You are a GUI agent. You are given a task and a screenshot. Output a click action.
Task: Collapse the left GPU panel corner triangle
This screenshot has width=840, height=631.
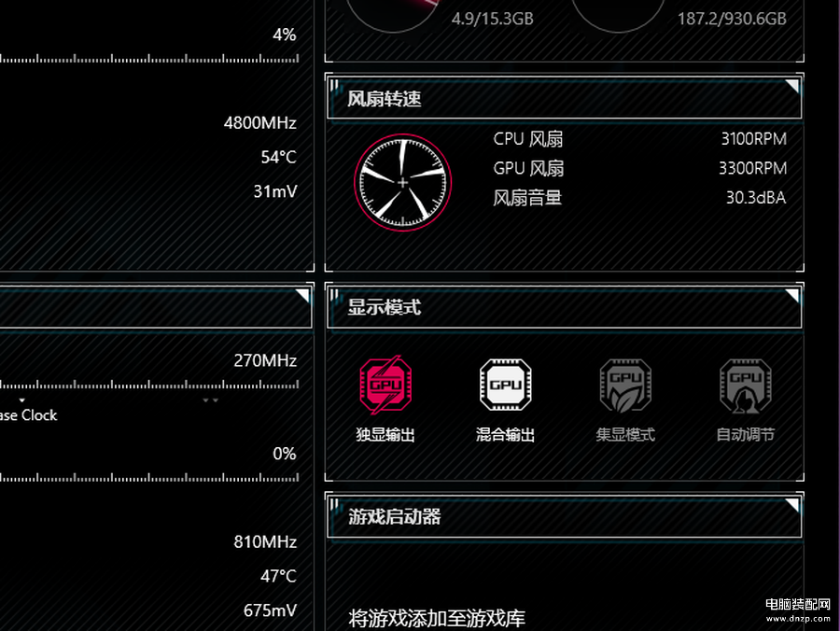tap(302, 296)
